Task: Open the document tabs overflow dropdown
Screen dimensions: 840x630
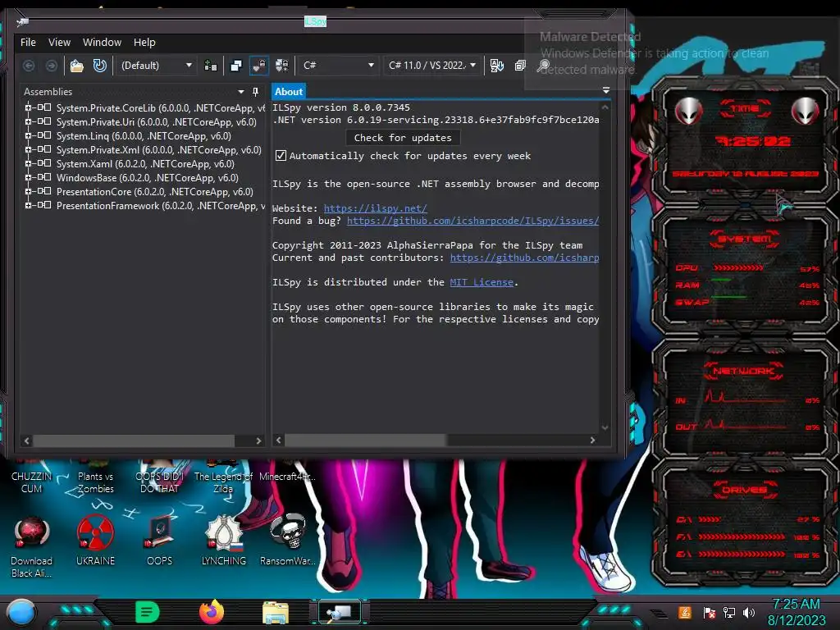Action: point(606,90)
